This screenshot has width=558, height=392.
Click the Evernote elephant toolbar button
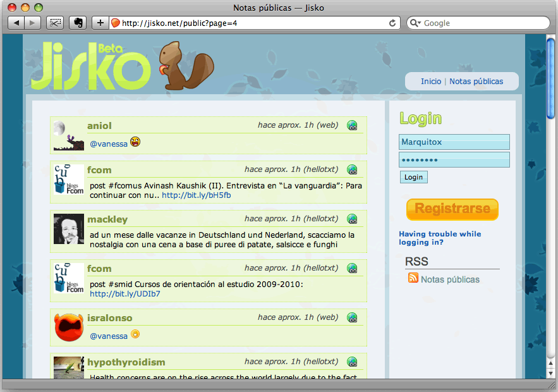click(77, 23)
